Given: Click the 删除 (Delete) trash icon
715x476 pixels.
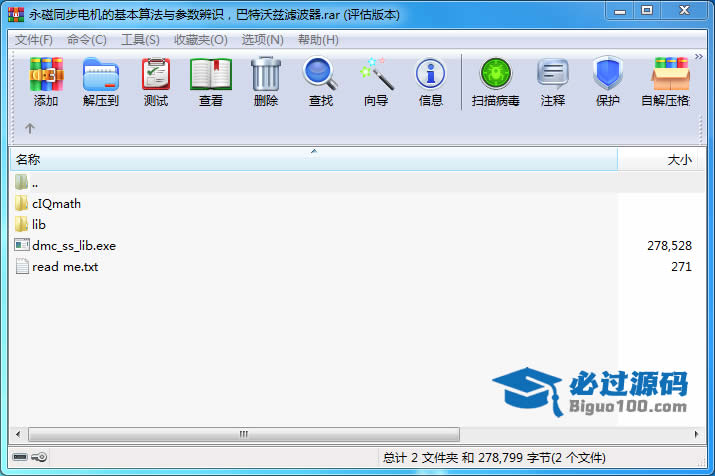Looking at the screenshot, I should (x=266, y=74).
